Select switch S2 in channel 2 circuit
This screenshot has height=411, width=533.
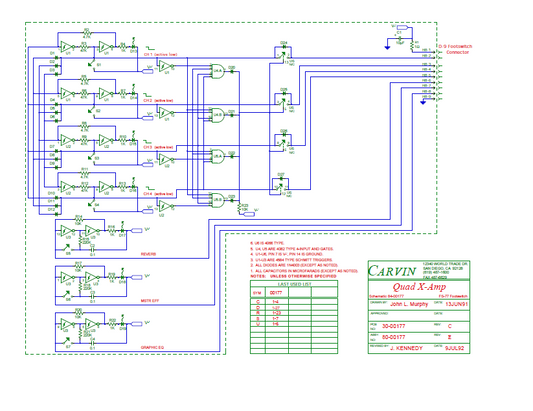point(92,111)
